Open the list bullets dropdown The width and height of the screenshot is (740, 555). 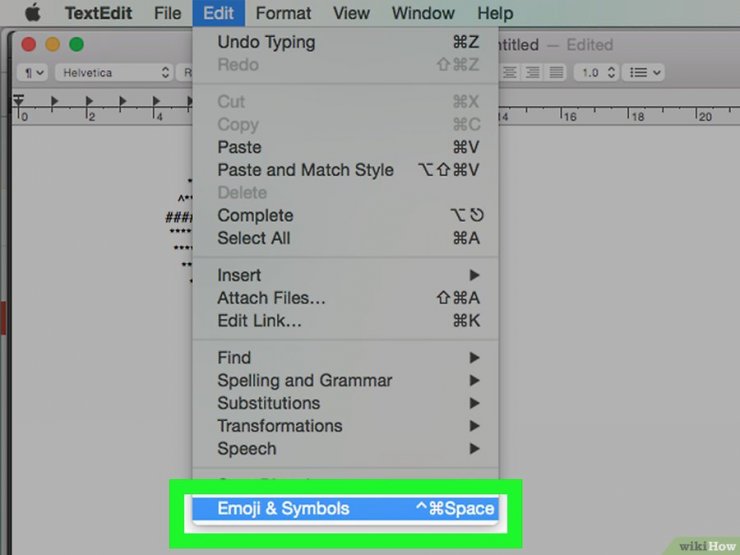[x=643, y=73]
